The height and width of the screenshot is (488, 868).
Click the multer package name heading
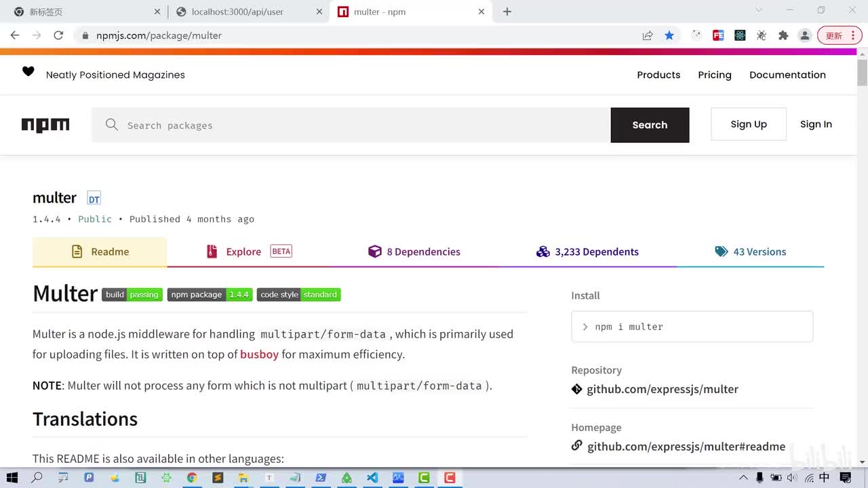click(x=54, y=197)
